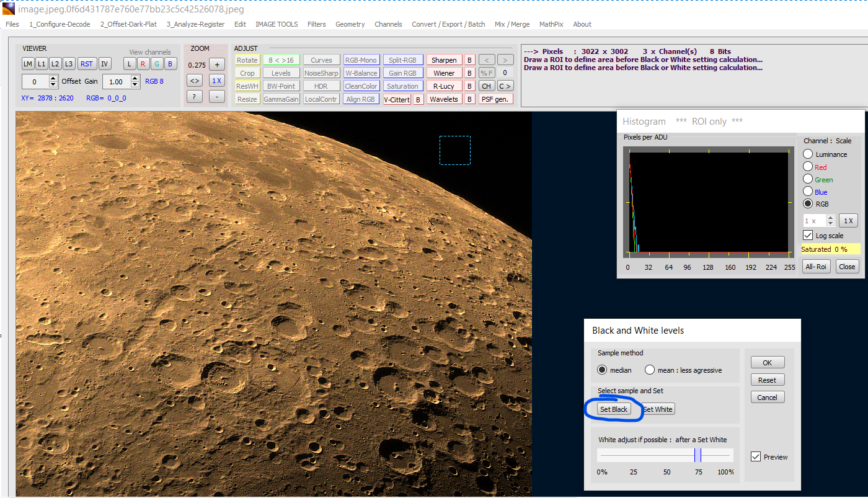The image size is (868, 498).
Task: Toggle the Preview checkbox
Action: point(756,456)
